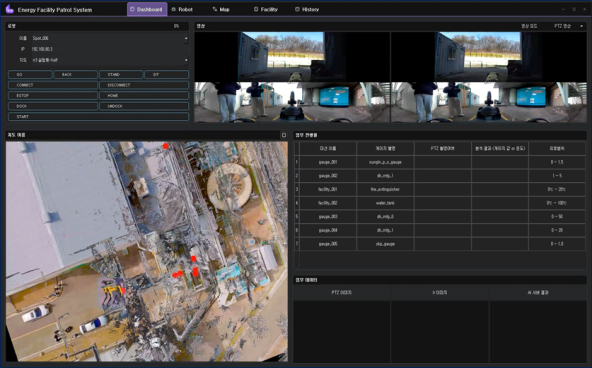
Task: Click the UNDOCK button
Action: coord(144,106)
